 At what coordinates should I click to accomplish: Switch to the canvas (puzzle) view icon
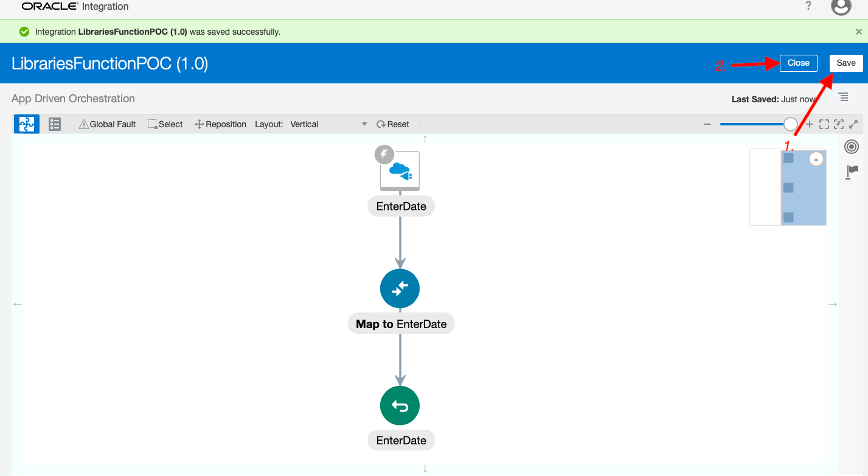click(x=26, y=124)
